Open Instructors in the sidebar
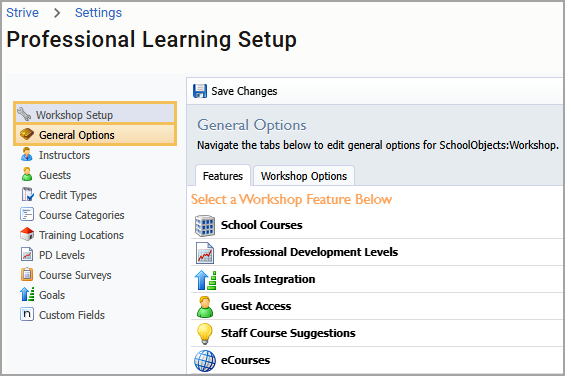 pos(64,155)
